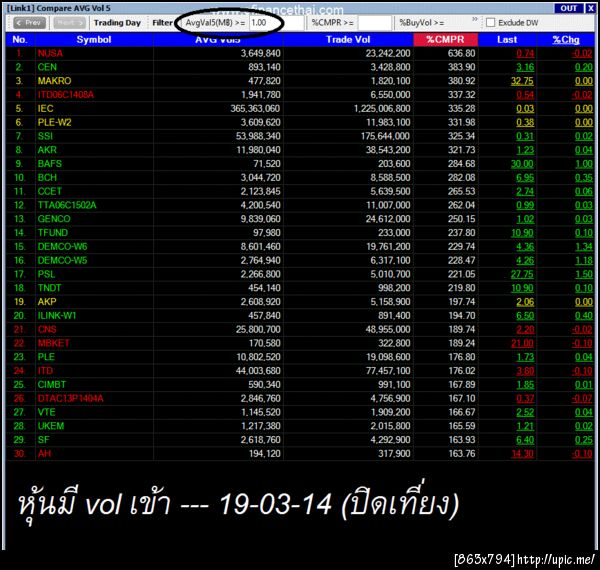Select the PLE-W2 symbol

(x=54, y=122)
